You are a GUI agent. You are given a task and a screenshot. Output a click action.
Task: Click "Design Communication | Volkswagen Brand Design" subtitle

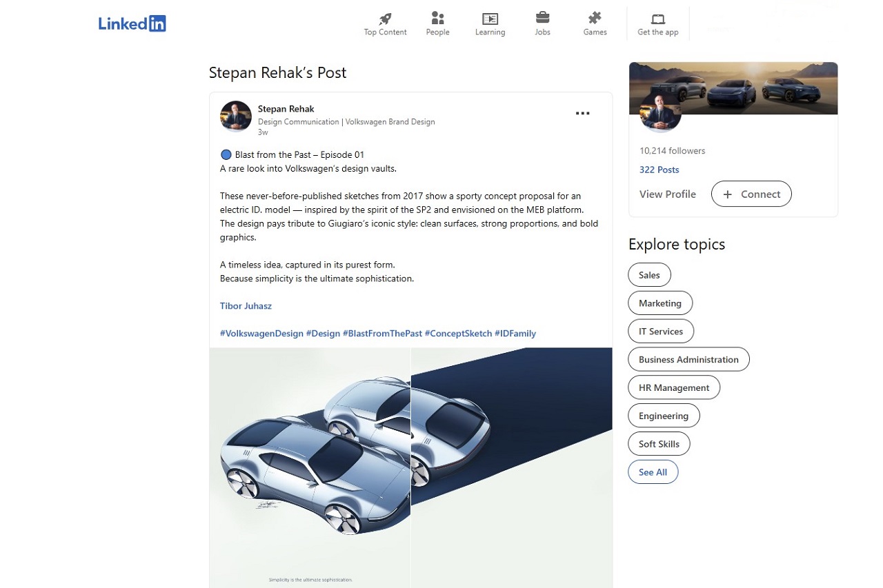(346, 122)
